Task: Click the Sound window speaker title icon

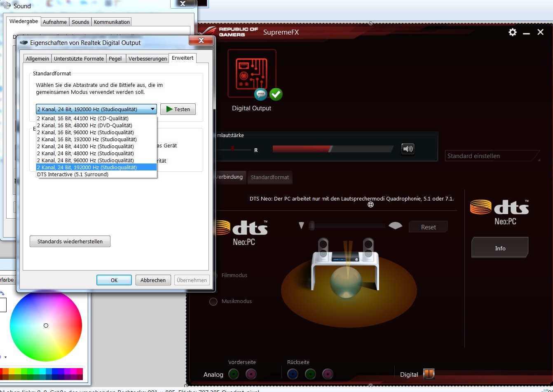Action: pos(7,5)
